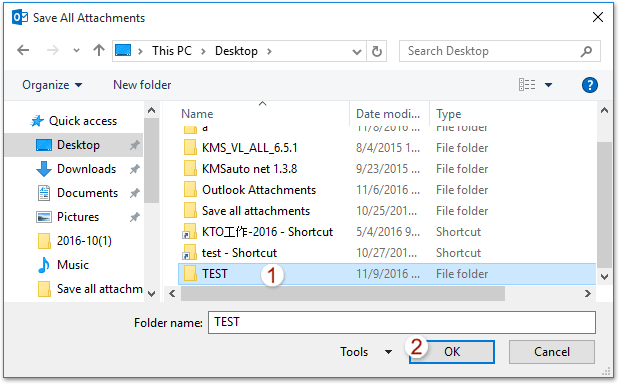The height and width of the screenshot is (386, 621).
Task: Select the Outlook Attachments folder
Action: pos(259,190)
